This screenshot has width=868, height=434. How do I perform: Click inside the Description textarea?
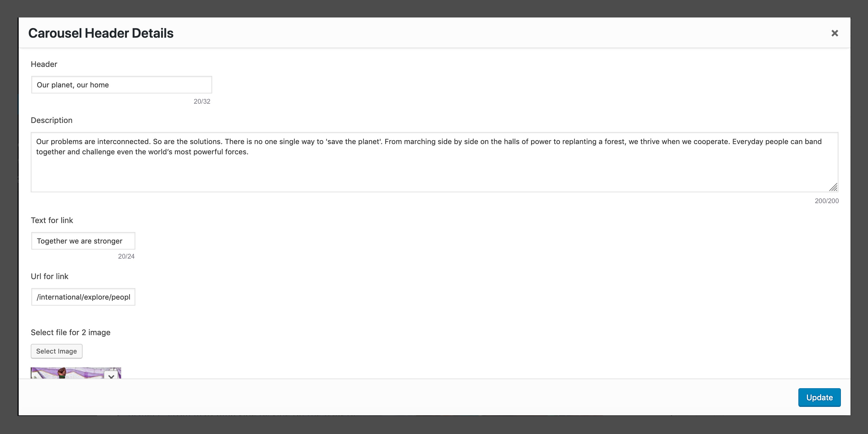pos(434,162)
